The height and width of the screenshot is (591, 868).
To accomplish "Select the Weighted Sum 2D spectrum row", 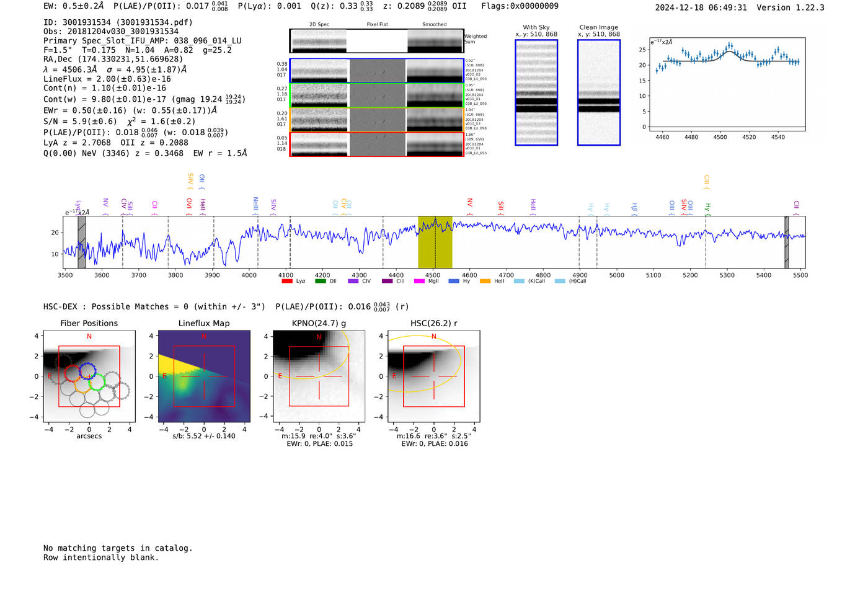I will pos(377,41).
